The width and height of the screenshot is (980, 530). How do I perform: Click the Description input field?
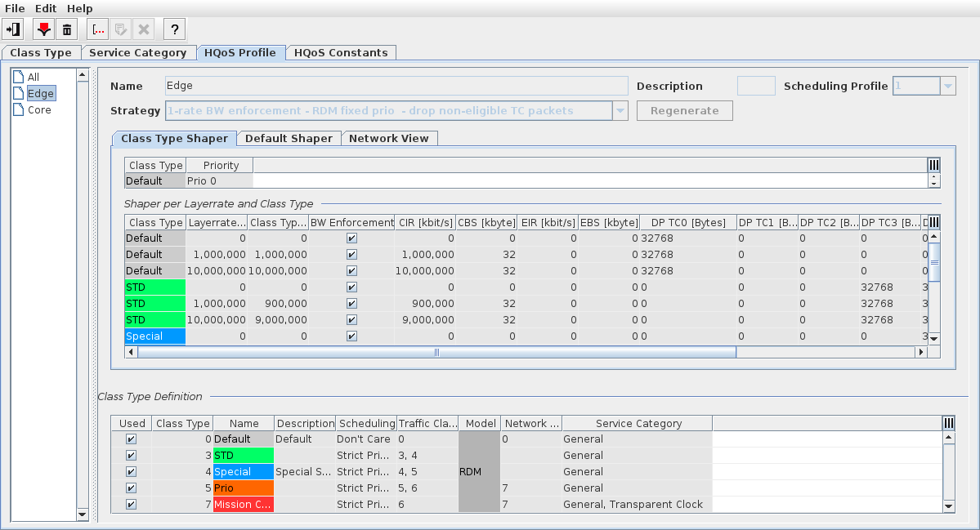click(x=756, y=86)
